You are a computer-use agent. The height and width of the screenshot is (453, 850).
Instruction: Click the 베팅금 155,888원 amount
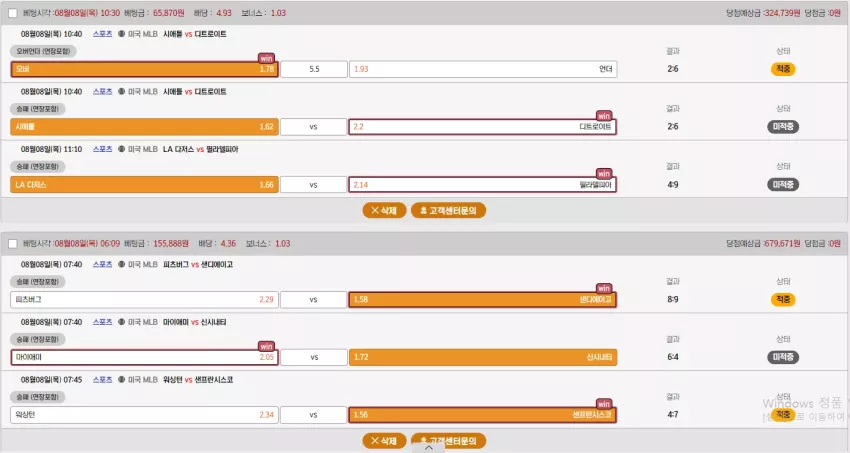tap(171, 244)
